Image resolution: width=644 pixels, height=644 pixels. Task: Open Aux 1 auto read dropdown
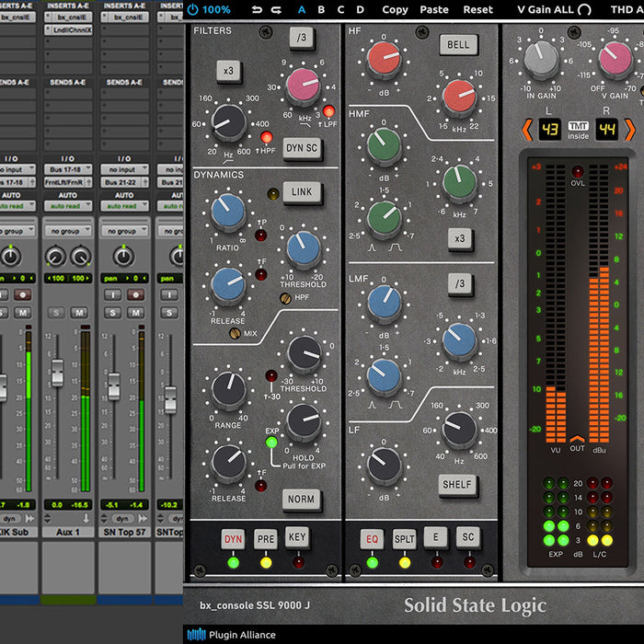68,206
